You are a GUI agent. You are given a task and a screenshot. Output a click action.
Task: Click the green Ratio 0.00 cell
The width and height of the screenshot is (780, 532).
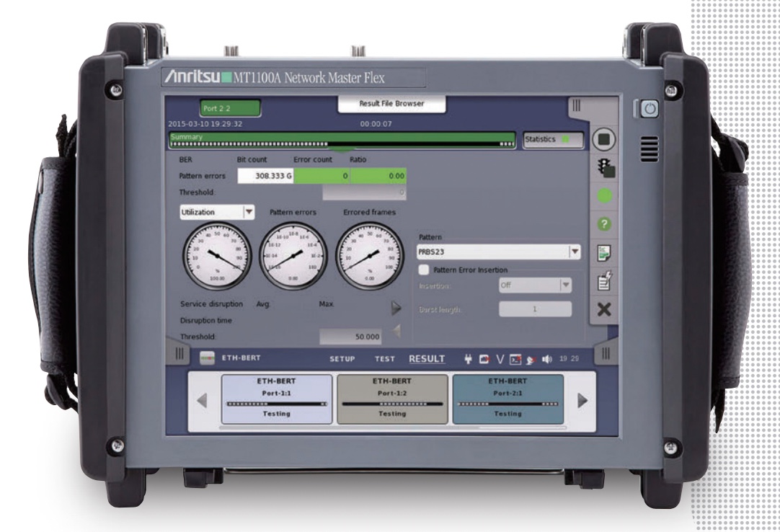point(378,176)
